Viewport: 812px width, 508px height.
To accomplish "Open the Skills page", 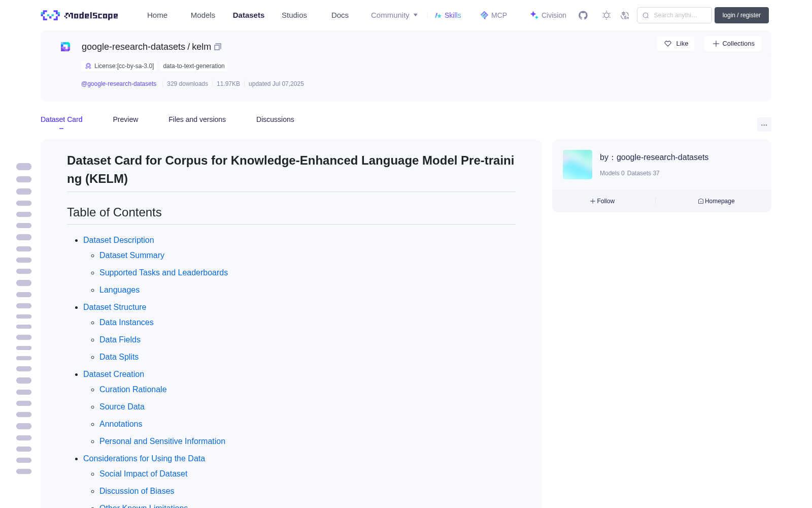I will pos(448,15).
